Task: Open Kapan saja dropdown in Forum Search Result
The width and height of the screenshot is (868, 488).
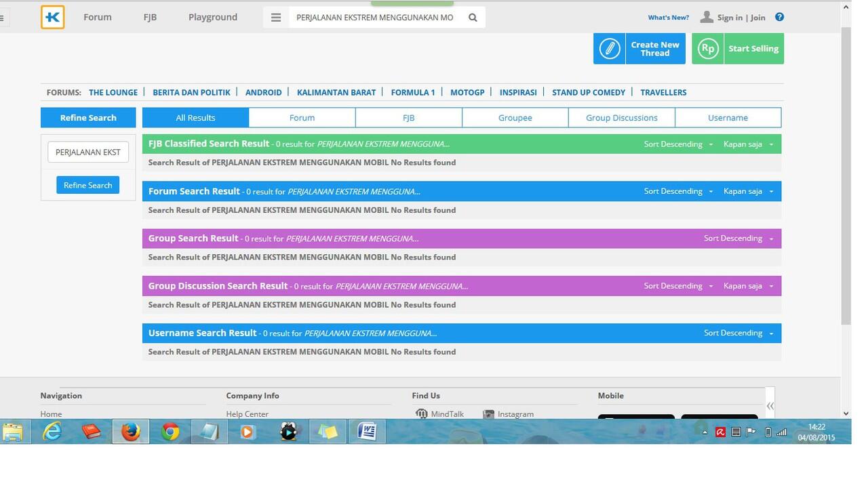Action: (x=749, y=191)
